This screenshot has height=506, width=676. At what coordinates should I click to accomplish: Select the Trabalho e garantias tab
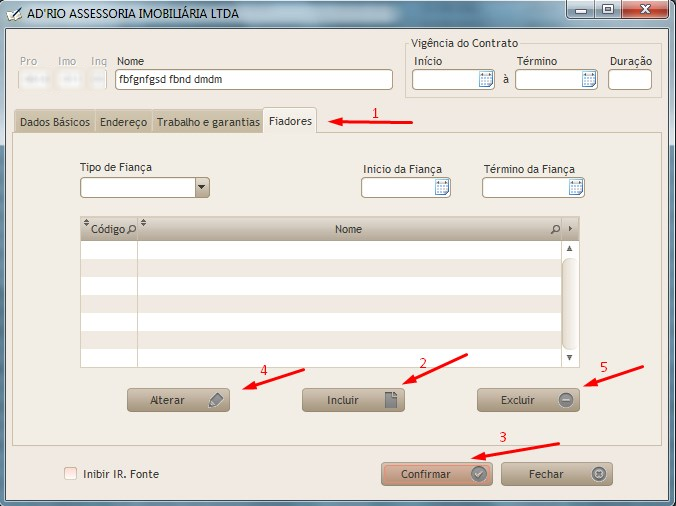coord(208,122)
